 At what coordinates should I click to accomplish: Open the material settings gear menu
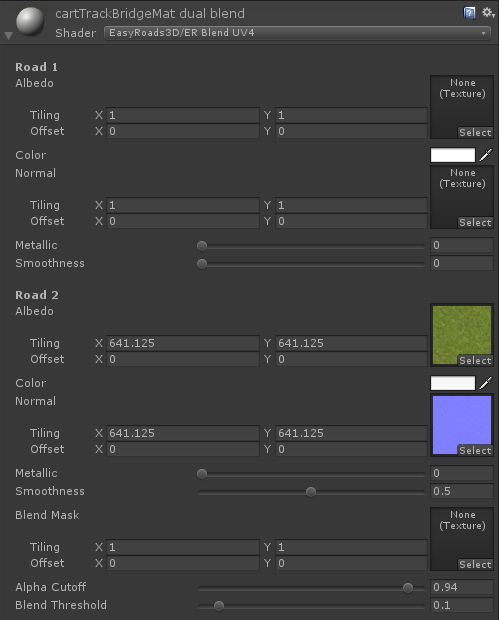tap(488, 13)
